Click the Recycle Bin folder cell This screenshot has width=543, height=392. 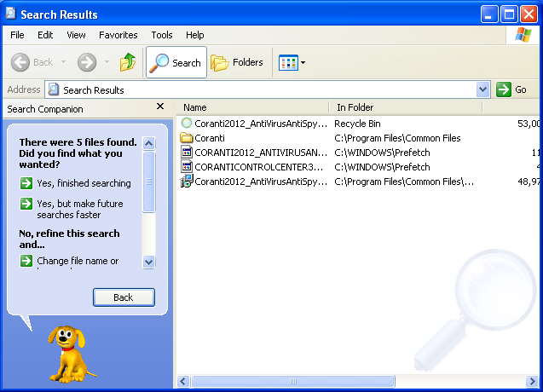coord(357,124)
